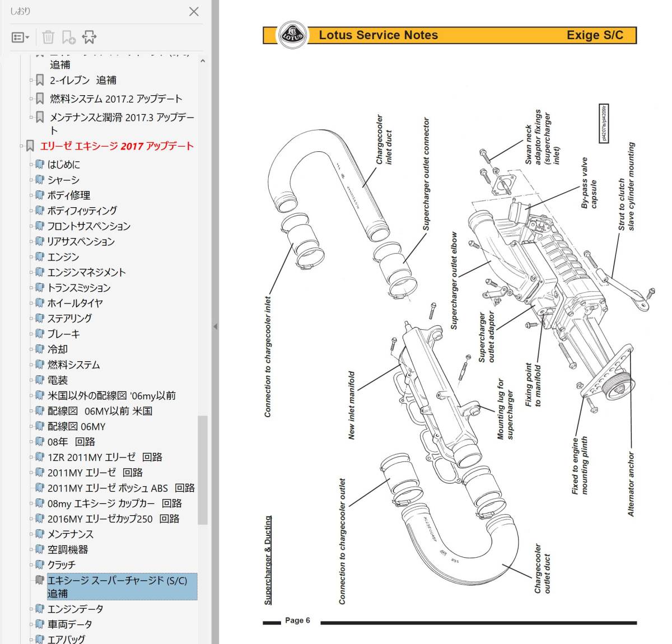
Task: Open the はじめに bookmark
Action: tap(63, 165)
